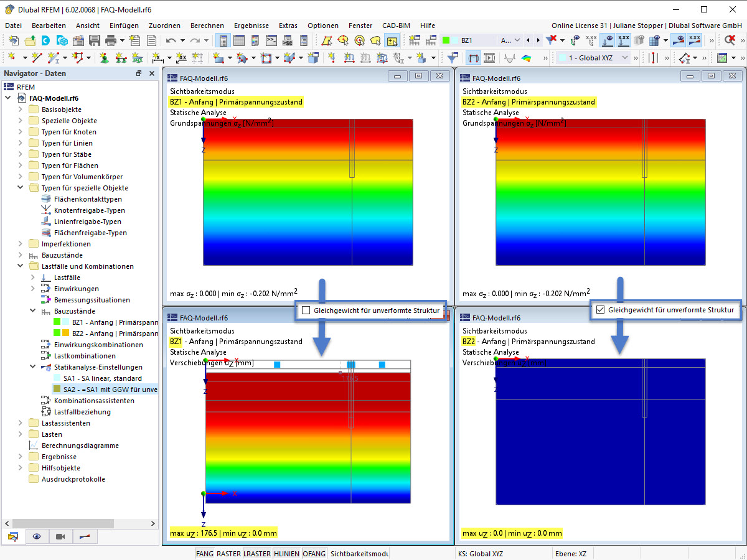
Task: Close the Navigator - Daten panel
Action: pyautogui.click(x=151, y=73)
